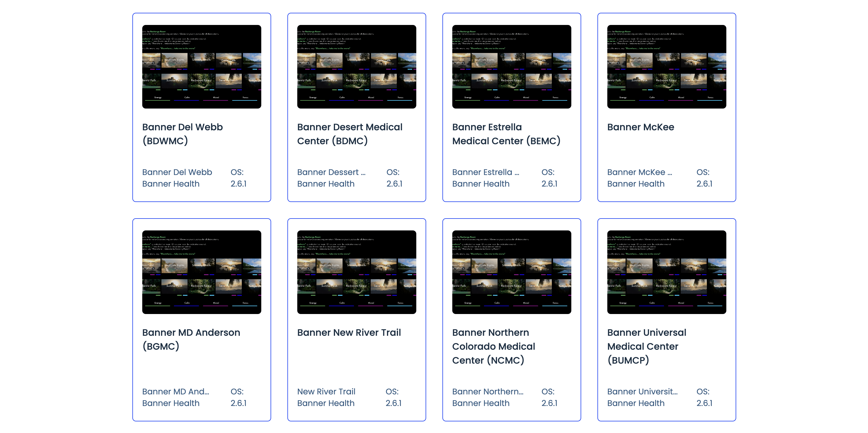Select the truncated 'Banner Northern...' location text

point(488,391)
